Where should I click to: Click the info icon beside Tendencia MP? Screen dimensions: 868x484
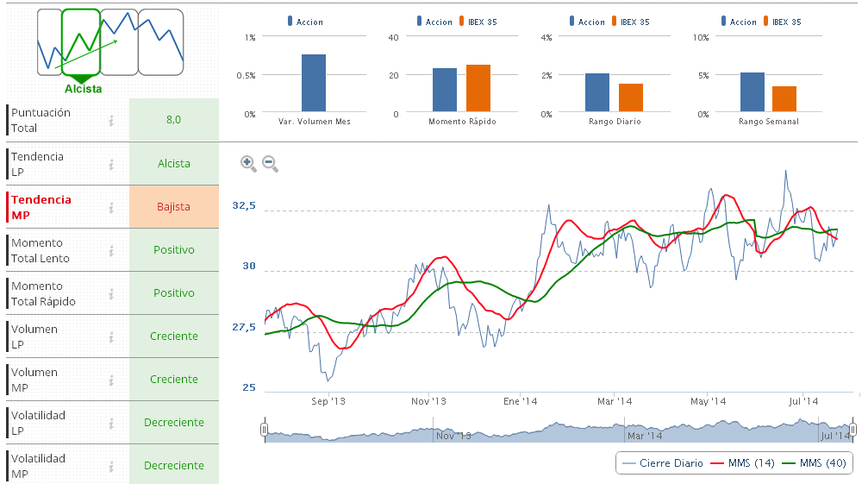point(111,207)
